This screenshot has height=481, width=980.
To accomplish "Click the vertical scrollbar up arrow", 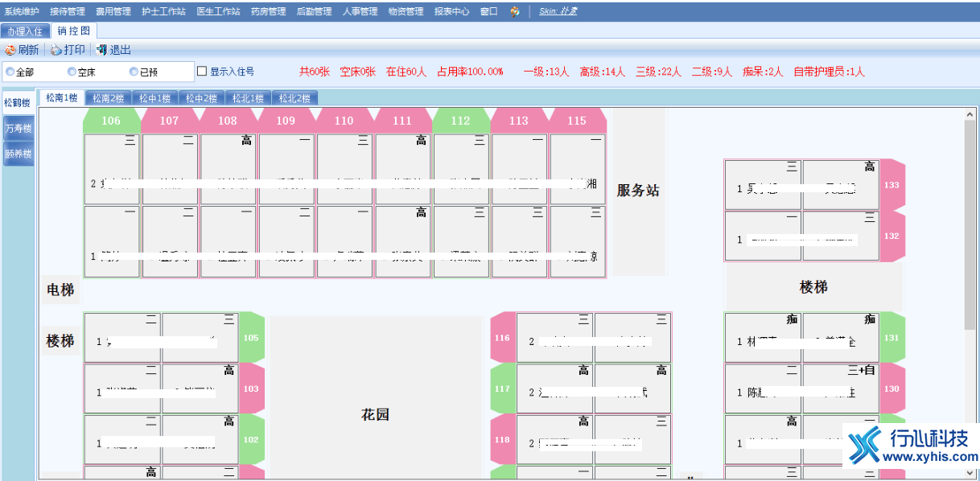I will point(970,115).
